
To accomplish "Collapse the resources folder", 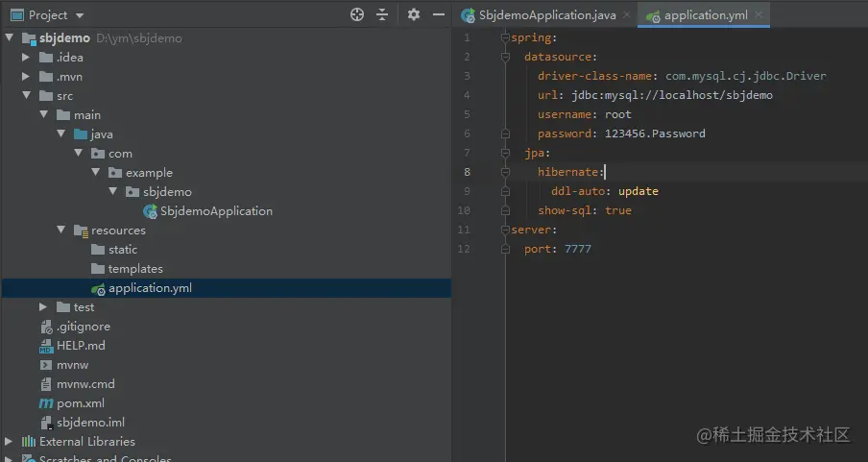I will tap(60, 230).
